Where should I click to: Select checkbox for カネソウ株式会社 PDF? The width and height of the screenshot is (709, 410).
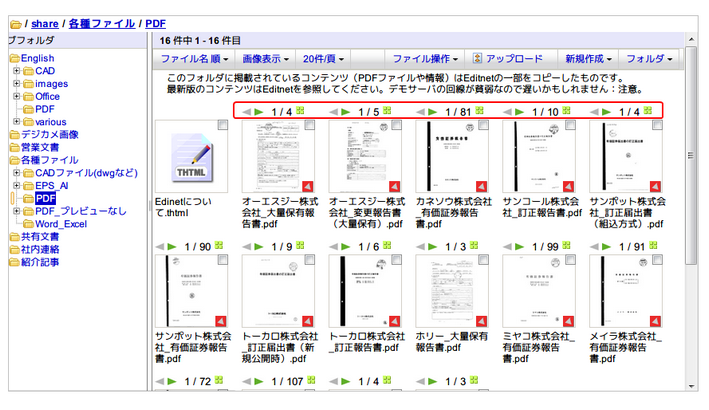(483, 126)
